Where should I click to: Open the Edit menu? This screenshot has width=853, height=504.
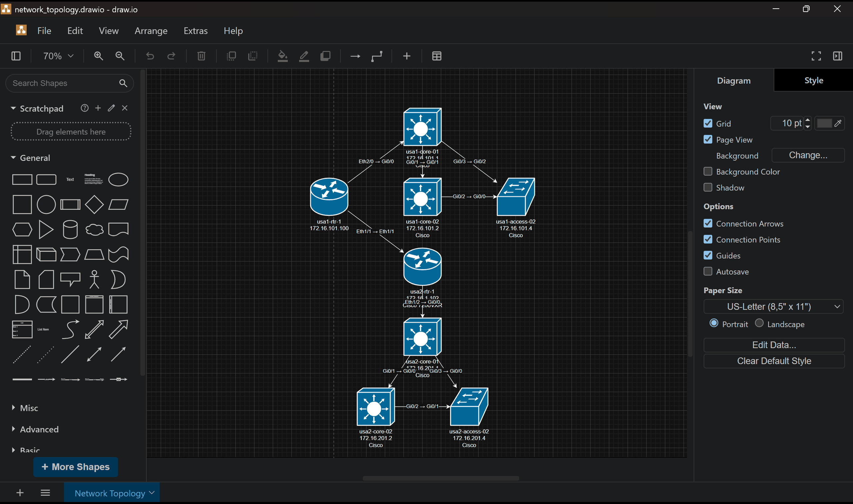(75, 31)
